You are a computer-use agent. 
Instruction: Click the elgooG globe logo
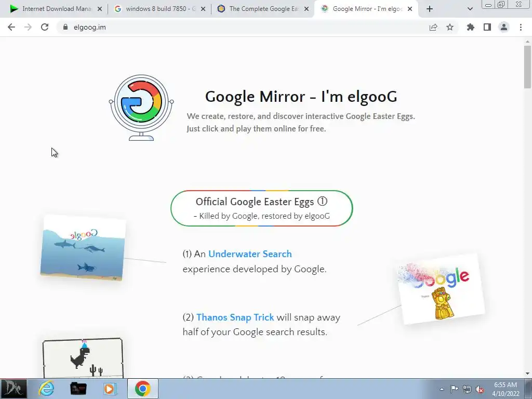click(141, 108)
